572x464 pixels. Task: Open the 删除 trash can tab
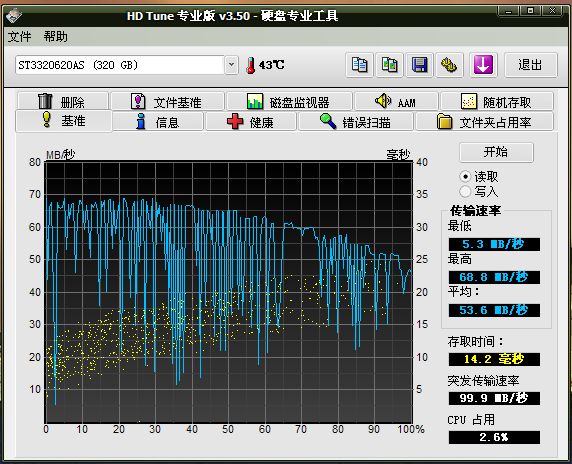(x=63, y=101)
